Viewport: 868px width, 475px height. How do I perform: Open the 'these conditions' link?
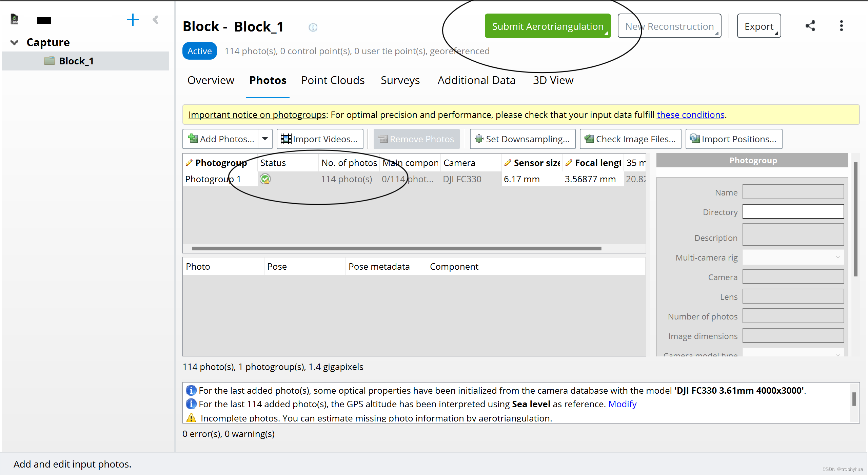pyautogui.click(x=690, y=115)
